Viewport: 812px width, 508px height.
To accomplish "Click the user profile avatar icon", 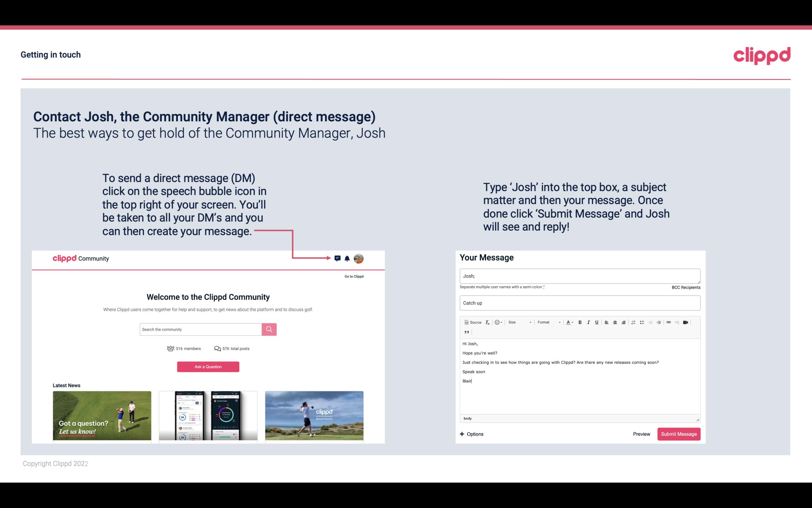I will click(358, 259).
